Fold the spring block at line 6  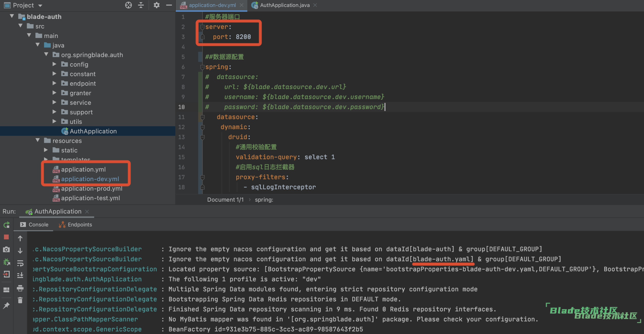point(202,67)
